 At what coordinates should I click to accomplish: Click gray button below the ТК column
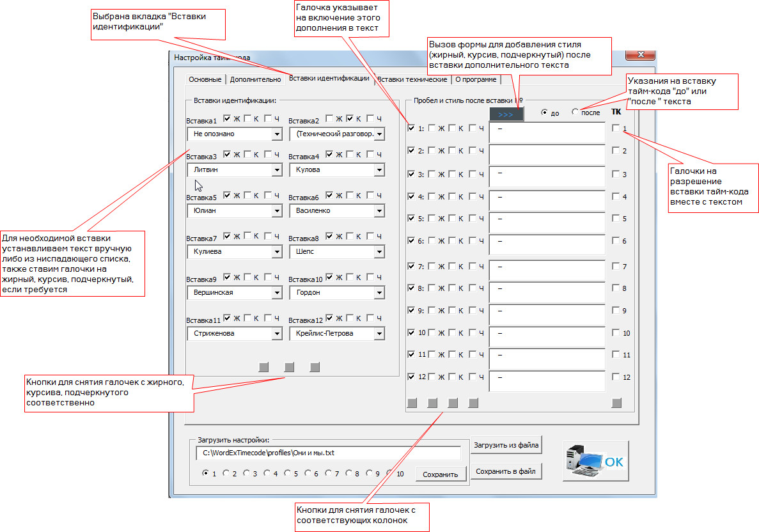616,403
